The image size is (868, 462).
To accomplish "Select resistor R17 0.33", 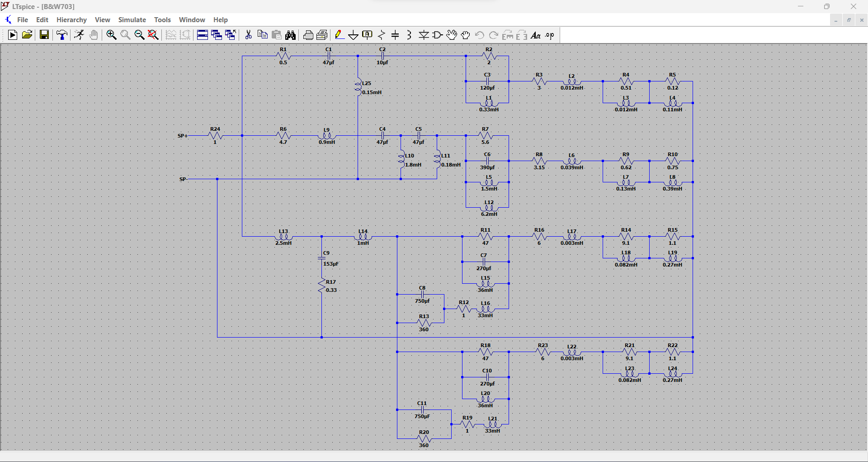I will (322, 286).
